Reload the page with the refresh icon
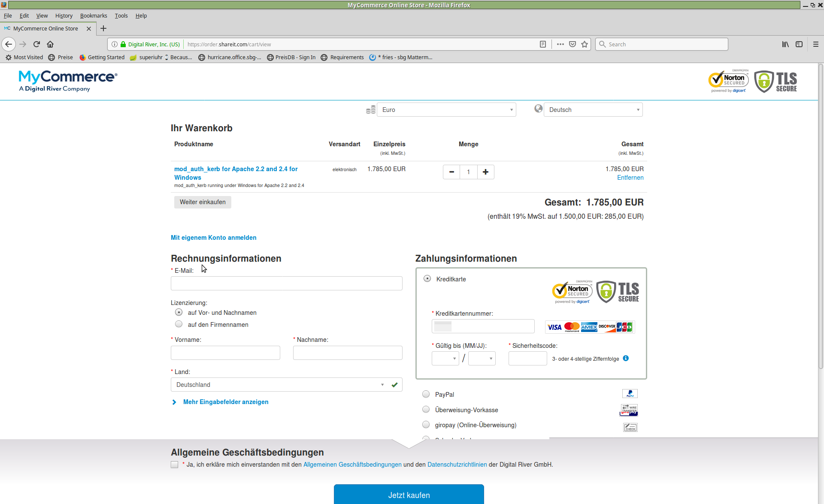 (x=36, y=44)
